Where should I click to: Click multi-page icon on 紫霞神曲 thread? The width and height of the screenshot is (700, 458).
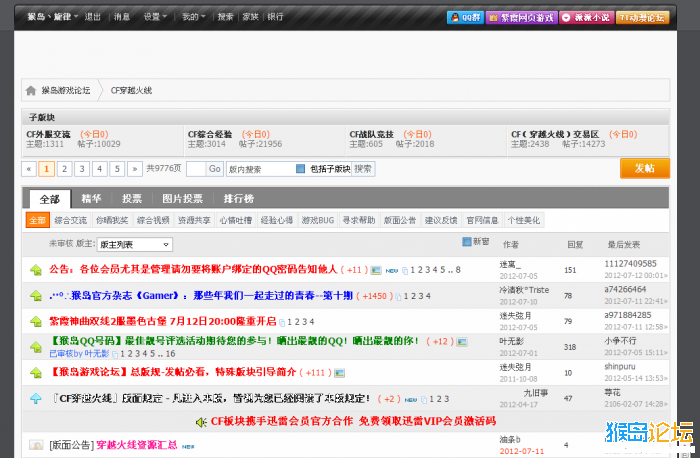click(282, 322)
